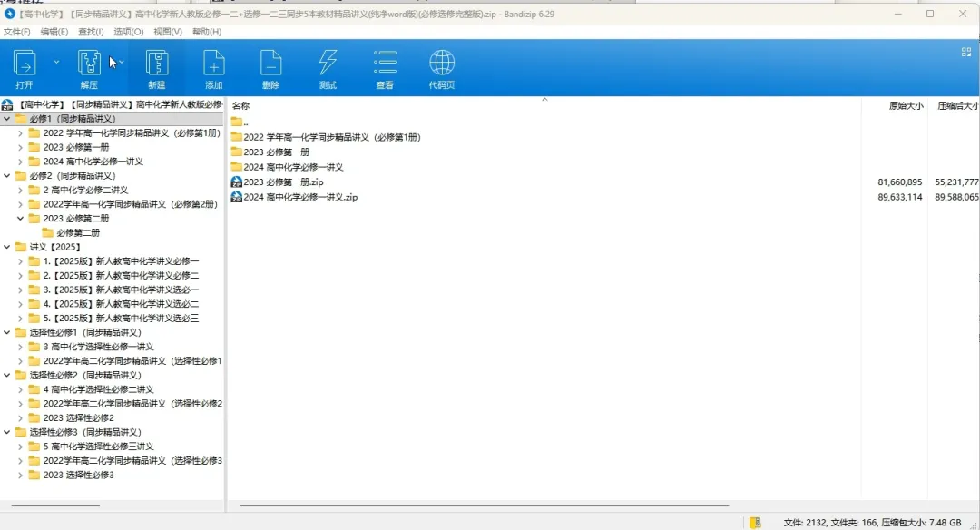
Task: Click the grid layout icon at toolbar right
Action: click(x=966, y=53)
